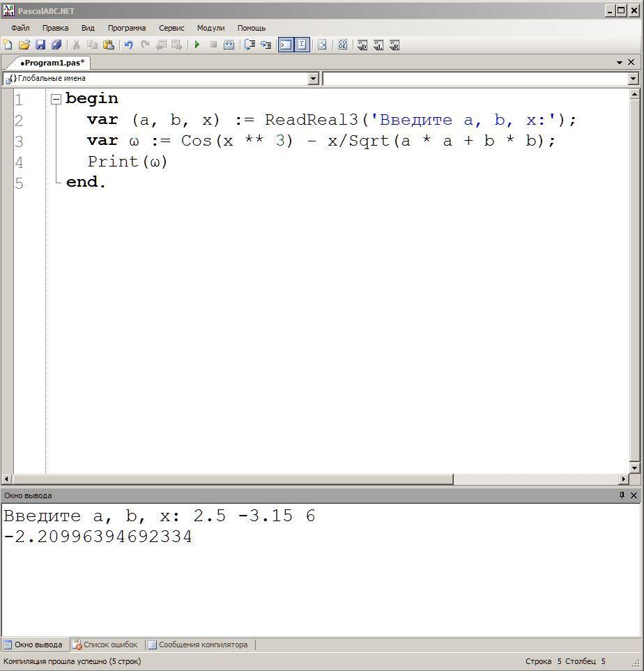This screenshot has height=671, width=644.
Task: Click the output result -2.20996394692334
Action: tap(98, 537)
